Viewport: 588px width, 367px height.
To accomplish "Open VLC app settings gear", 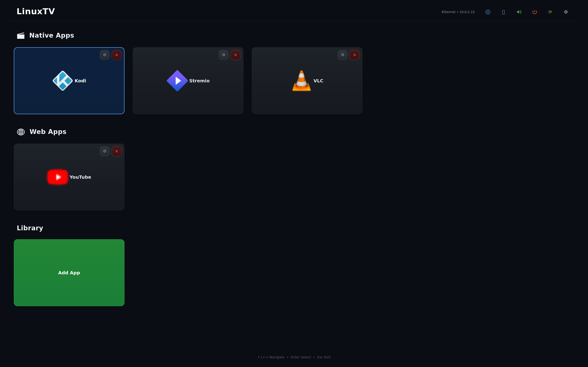I will (x=343, y=55).
